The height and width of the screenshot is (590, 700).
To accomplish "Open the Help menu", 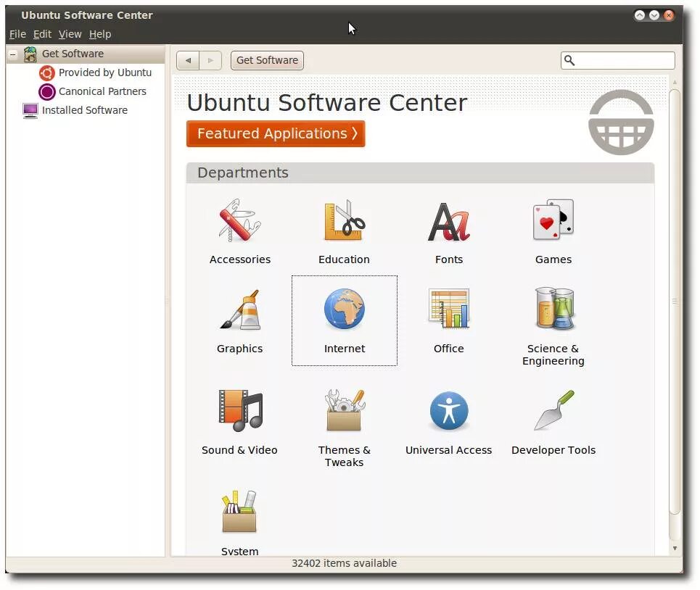I will 100,34.
